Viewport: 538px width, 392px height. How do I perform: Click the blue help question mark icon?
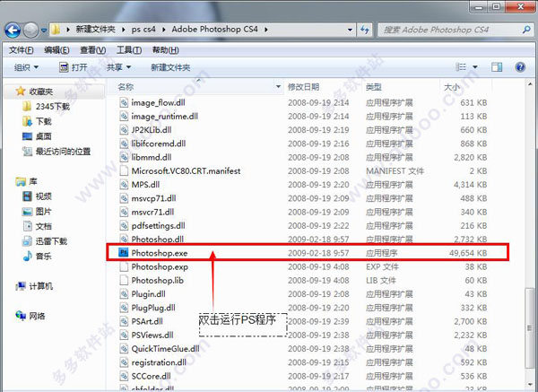click(520, 67)
